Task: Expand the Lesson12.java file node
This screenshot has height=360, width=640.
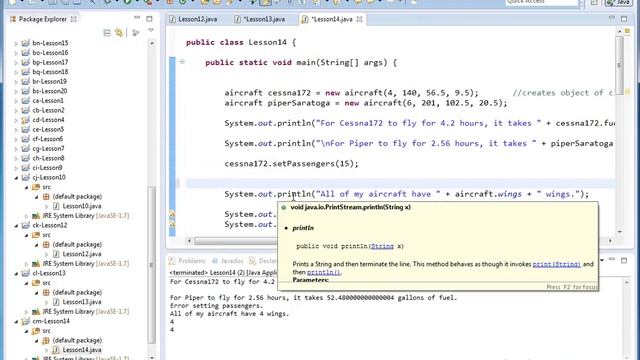Action: click(47, 254)
